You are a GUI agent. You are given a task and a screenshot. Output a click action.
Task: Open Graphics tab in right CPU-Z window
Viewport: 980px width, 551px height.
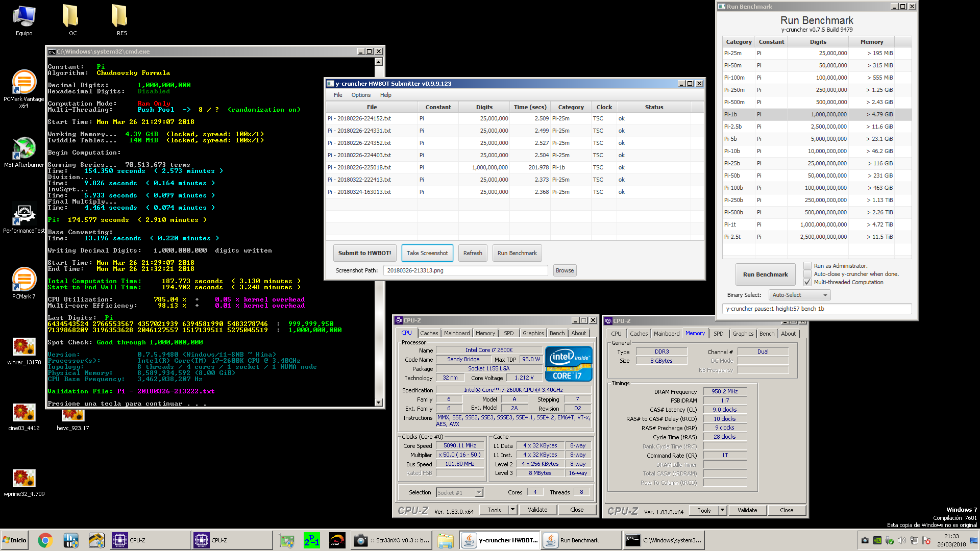[x=743, y=334]
